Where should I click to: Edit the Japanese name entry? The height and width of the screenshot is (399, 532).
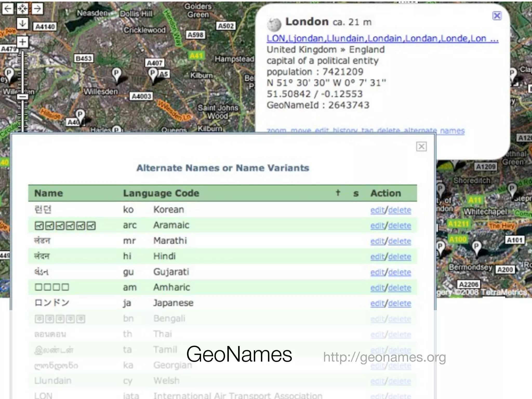[377, 303]
